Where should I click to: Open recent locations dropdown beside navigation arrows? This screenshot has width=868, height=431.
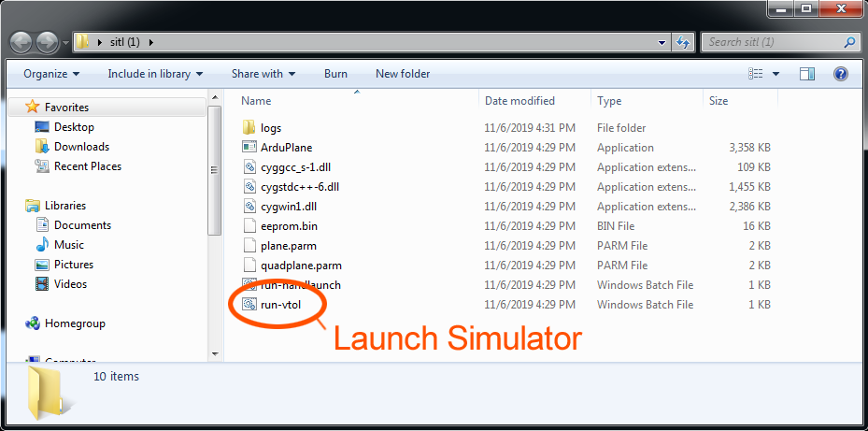pos(66,43)
